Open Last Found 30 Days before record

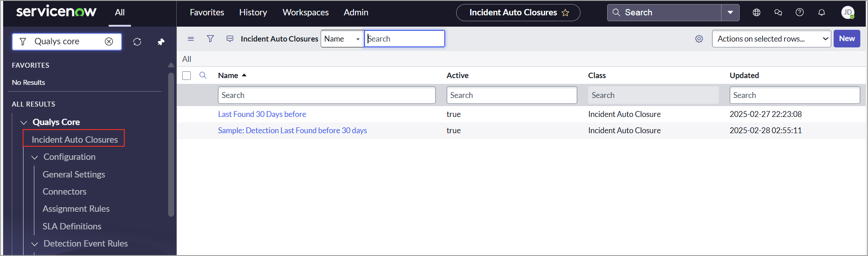pos(262,114)
